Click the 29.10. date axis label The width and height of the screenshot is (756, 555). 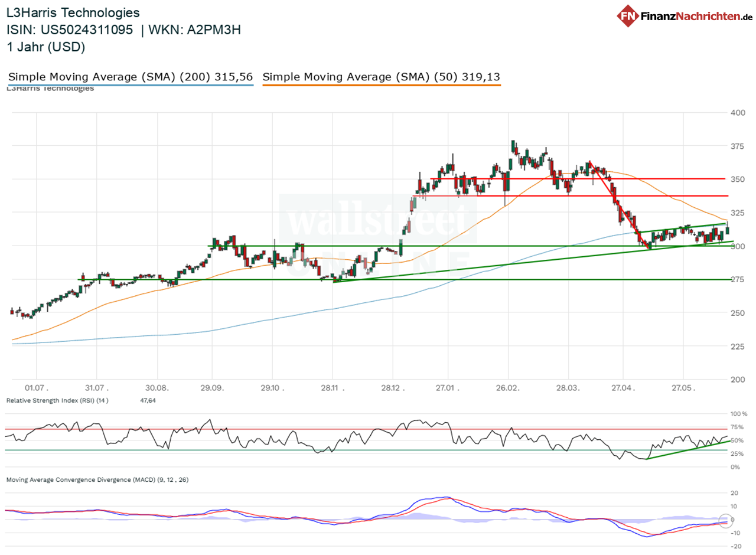tap(272, 389)
